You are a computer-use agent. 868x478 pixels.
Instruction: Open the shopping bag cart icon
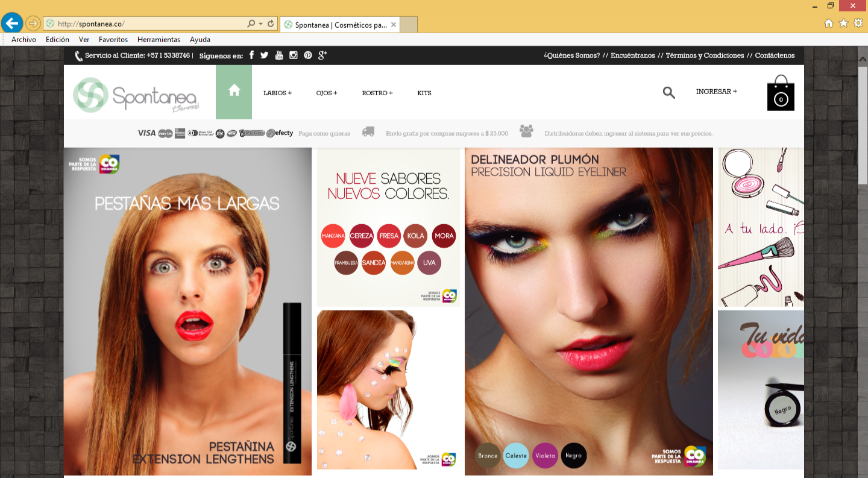pos(781,94)
